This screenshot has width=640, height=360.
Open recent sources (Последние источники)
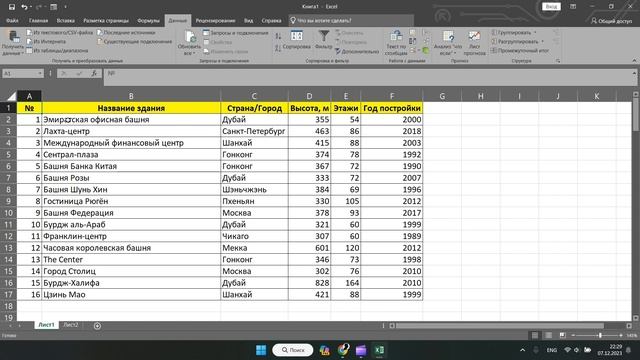(127, 32)
